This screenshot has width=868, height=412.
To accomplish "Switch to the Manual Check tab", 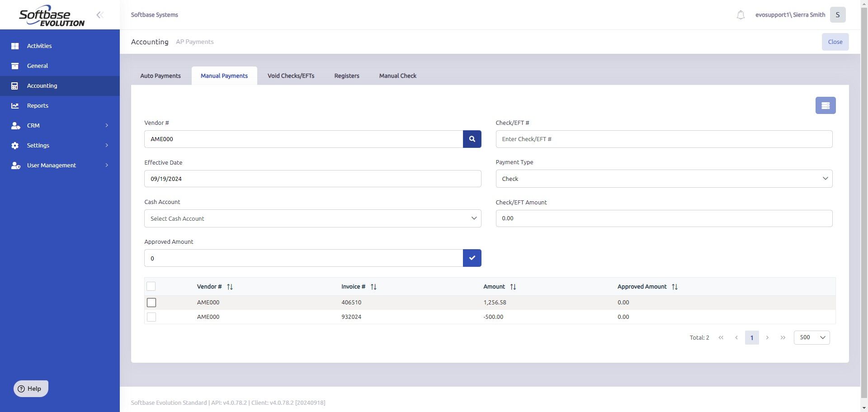I will click(398, 76).
